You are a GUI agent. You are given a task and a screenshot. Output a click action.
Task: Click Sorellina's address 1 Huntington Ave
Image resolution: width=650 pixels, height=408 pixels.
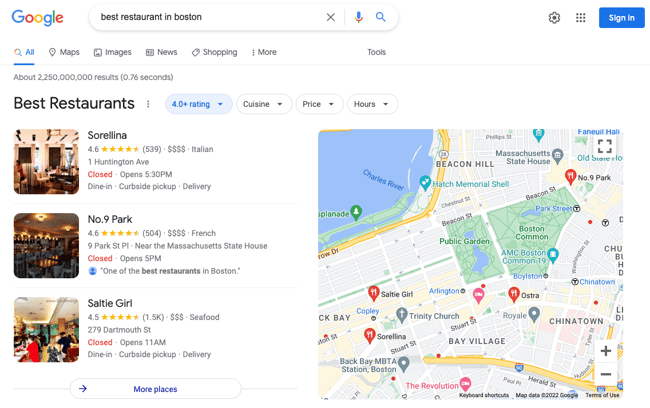point(118,162)
